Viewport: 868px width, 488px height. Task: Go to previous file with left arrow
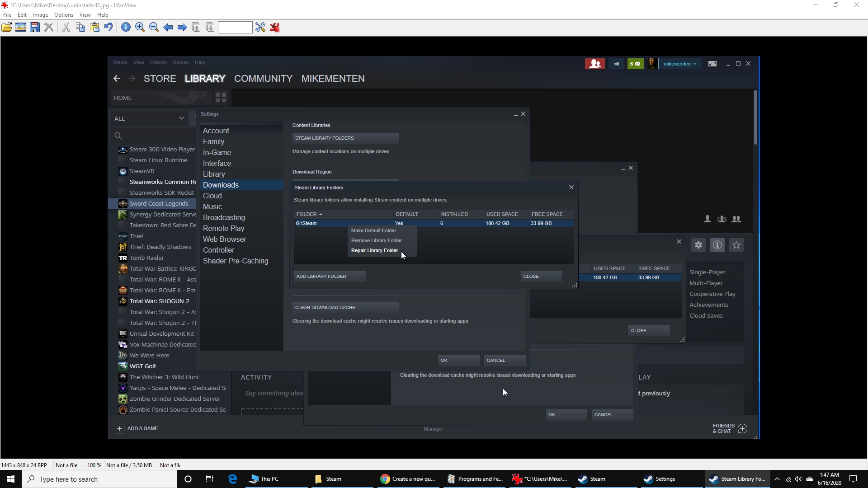click(168, 28)
